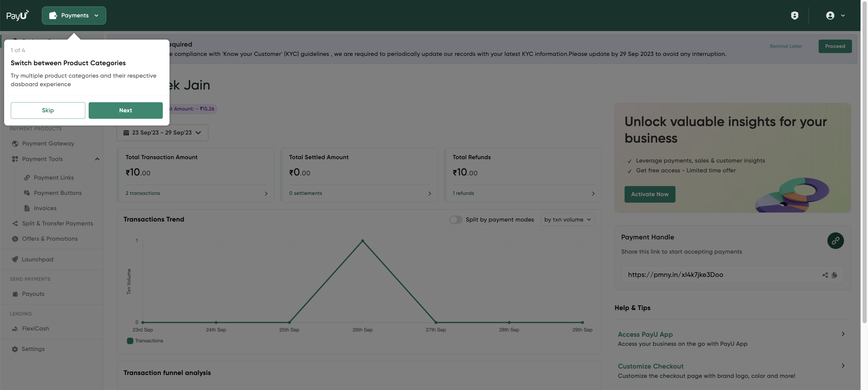Click the Next button in the tour popup
Viewport: 868px width, 390px height.
[x=125, y=110]
